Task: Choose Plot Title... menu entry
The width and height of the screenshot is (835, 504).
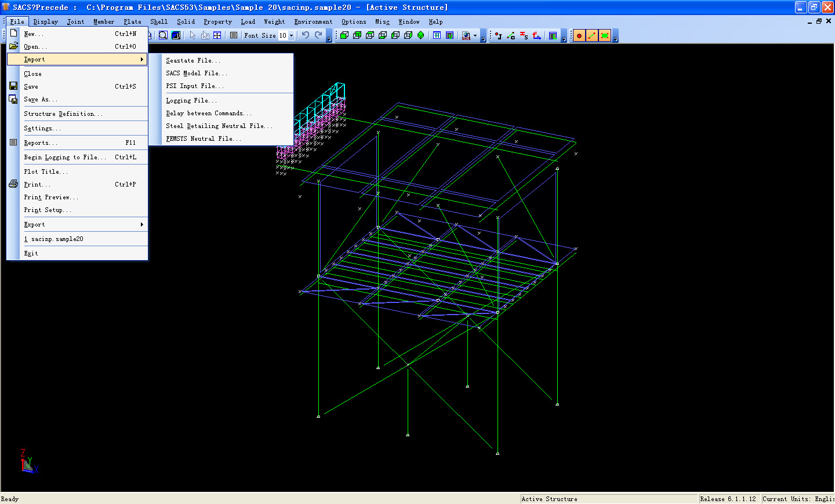Action: pyautogui.click(x=78, y=171)
